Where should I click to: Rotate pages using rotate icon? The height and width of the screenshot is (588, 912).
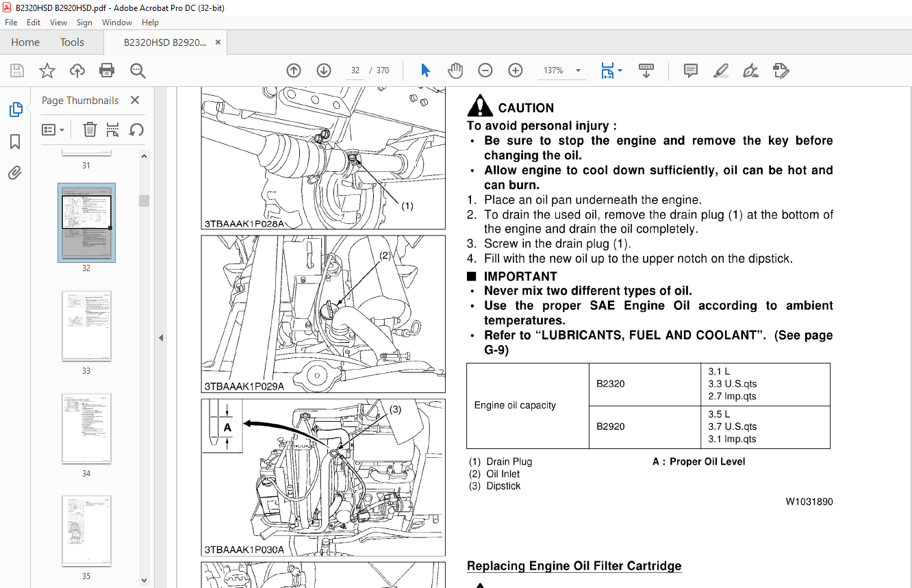[136, 129]
